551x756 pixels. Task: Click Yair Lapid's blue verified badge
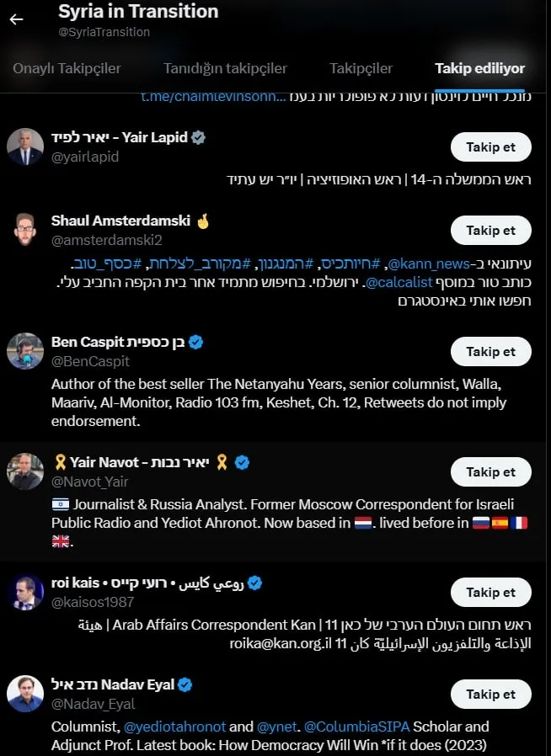[x=196, y=136]
